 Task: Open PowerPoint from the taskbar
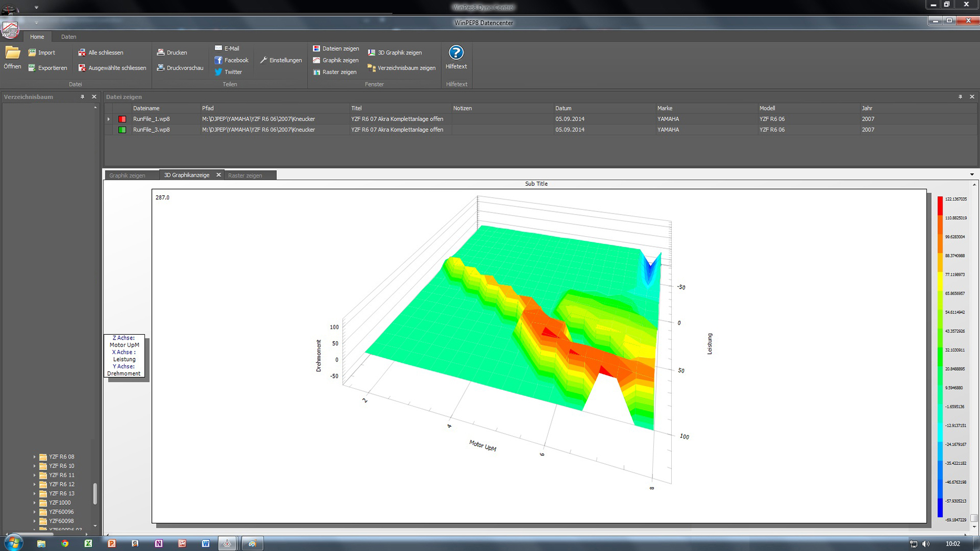[x=111, y=544]
